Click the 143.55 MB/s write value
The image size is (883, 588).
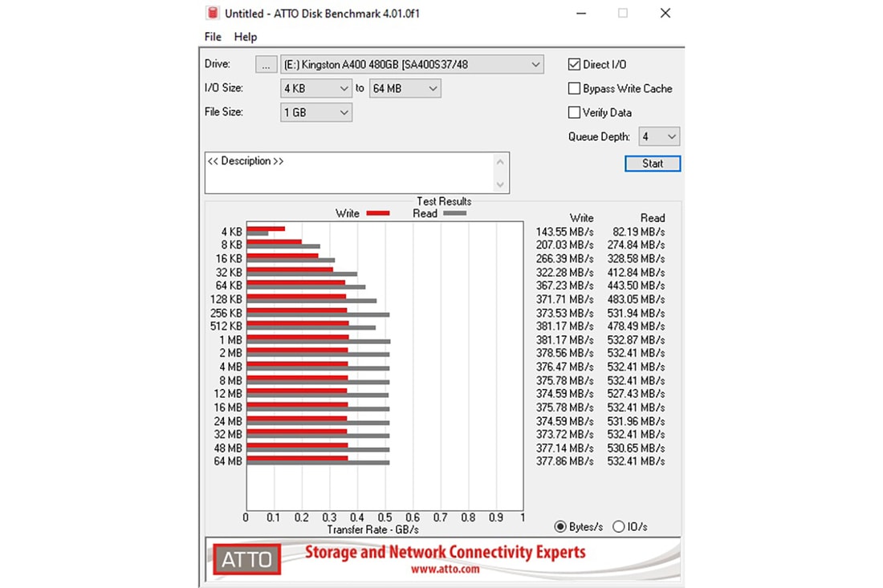click(564, 232)
